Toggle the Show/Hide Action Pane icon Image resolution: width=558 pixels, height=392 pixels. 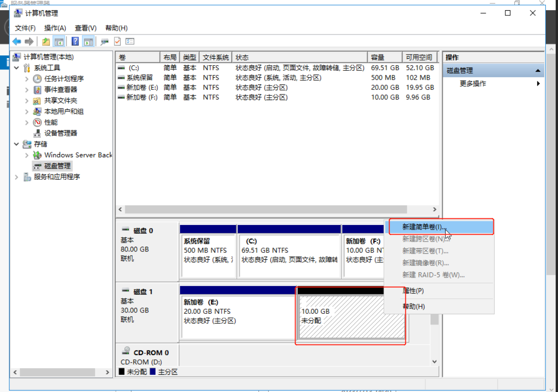point(88,41)
